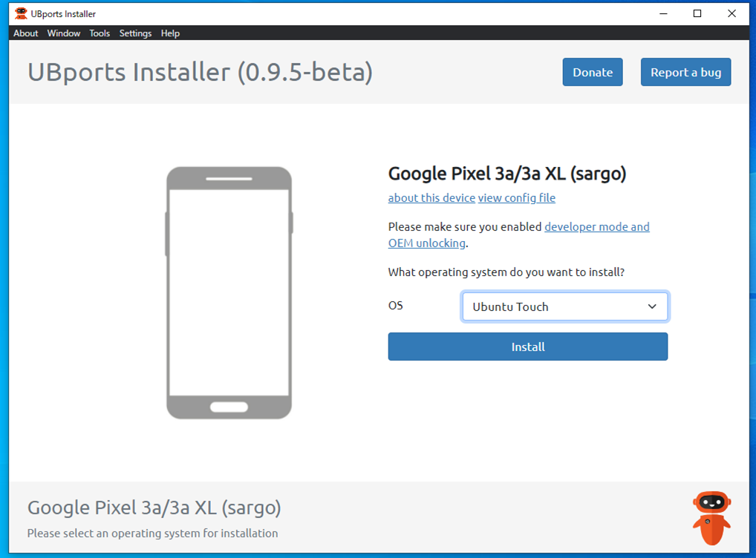Click the 'UBports Installer (0.9.5-beta)' title
The height and width of the screenshot is (558, 756).
pos(200,72)
